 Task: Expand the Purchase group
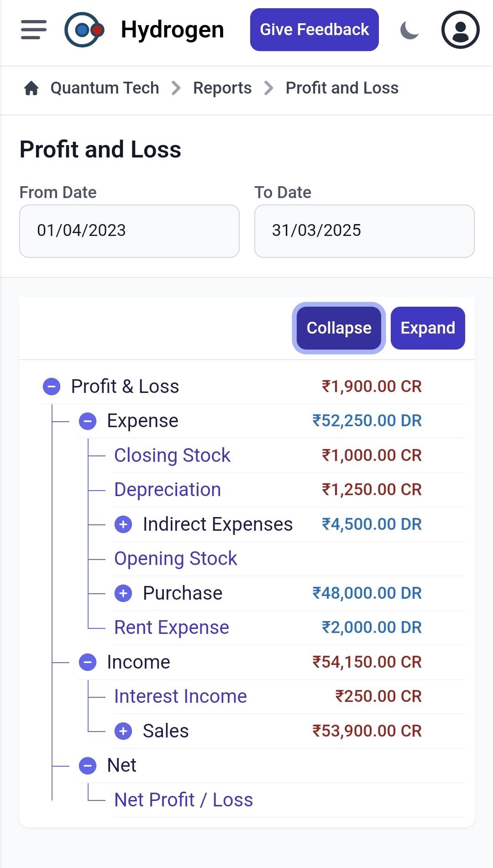click(123, 593)
